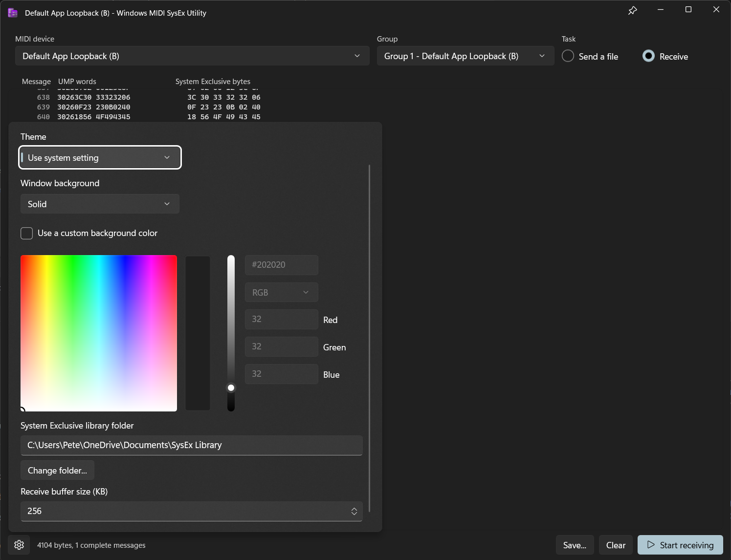Click SysEx bytes '3C 30 33 32 32 06'

(224, 97)
